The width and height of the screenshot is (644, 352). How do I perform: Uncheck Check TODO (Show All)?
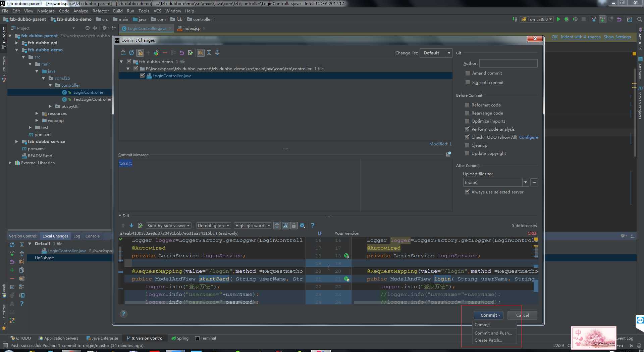(467, 137)
